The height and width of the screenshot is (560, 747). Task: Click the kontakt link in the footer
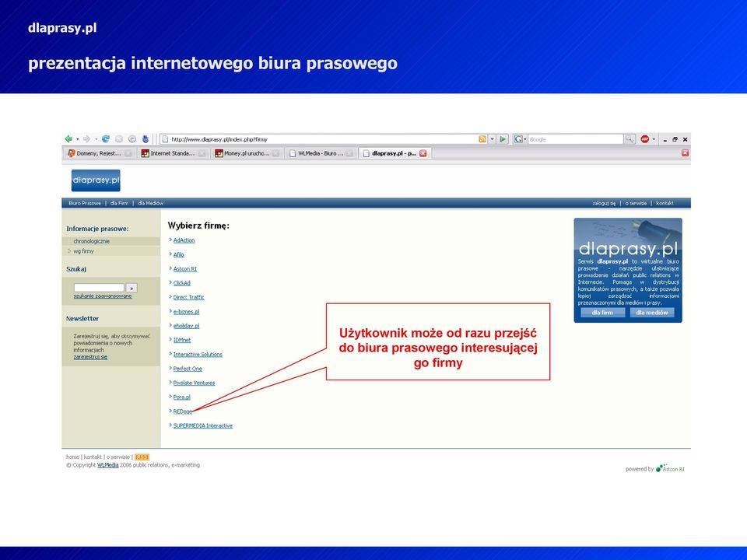pyautogui.click(x=93, y=457)
